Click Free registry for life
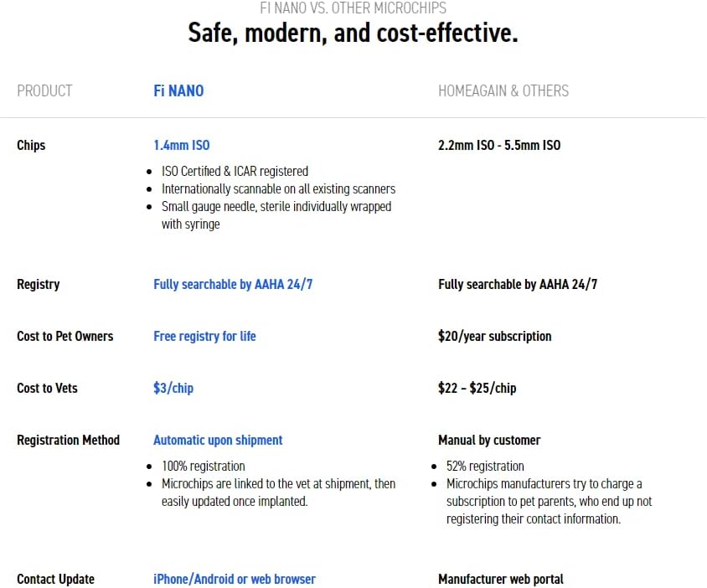 204,336
